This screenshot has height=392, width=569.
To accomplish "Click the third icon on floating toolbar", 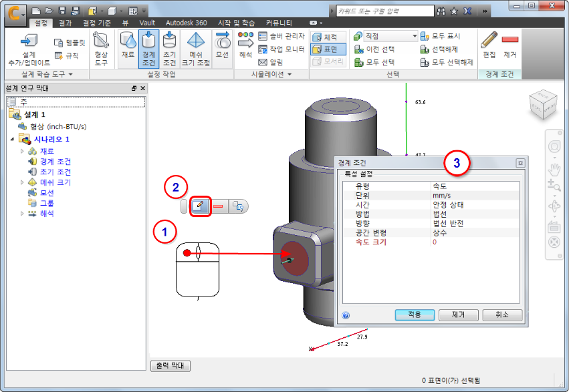I will [x=238, y=206].
